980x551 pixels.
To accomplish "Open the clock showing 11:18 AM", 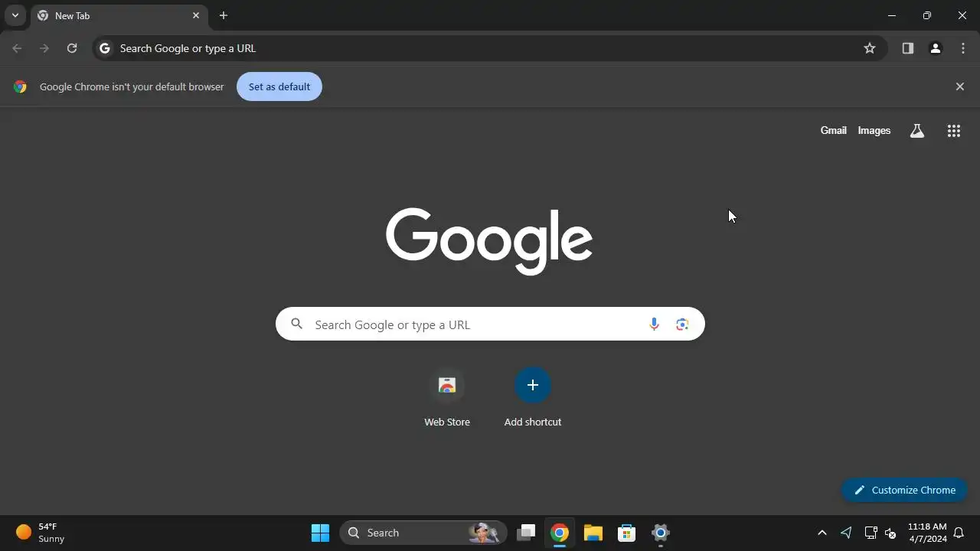I will 927,533.
